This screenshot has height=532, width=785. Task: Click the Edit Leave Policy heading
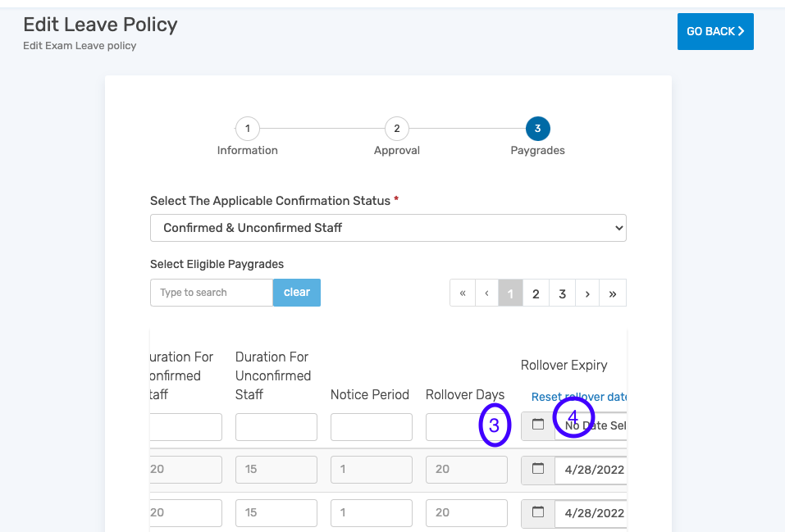click(x=101, y=25)
